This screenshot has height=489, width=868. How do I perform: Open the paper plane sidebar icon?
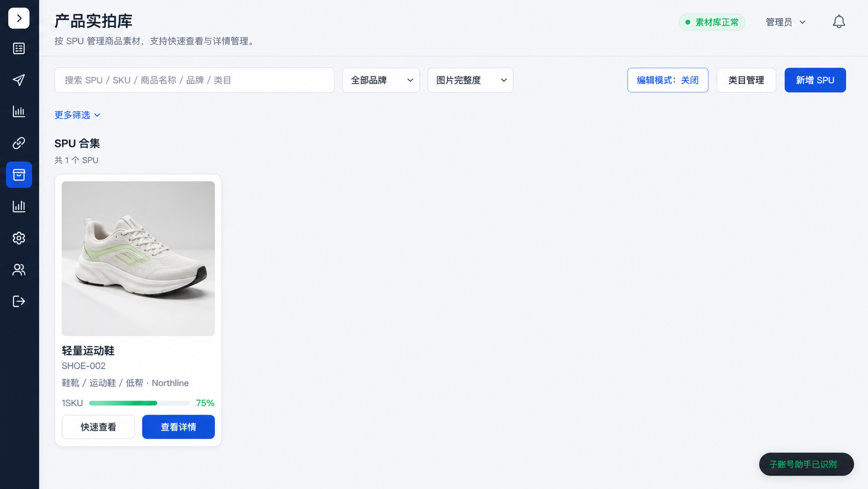coord(19,80)
